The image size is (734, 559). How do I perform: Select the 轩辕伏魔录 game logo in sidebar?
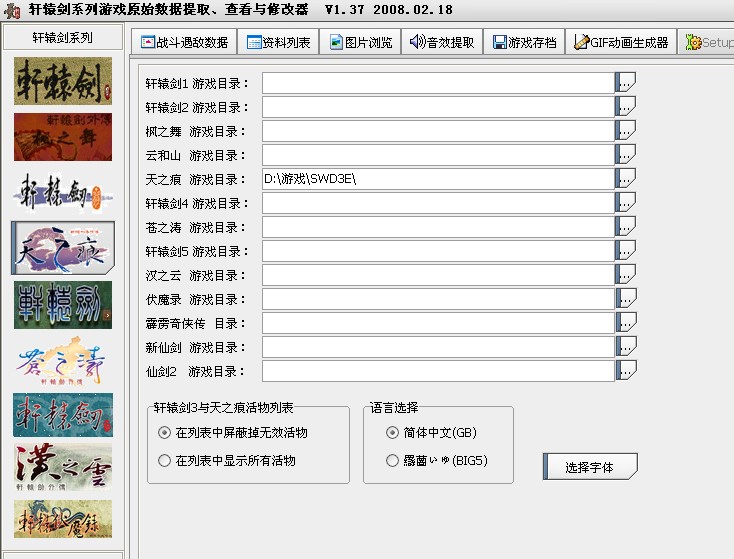(63, 519)
